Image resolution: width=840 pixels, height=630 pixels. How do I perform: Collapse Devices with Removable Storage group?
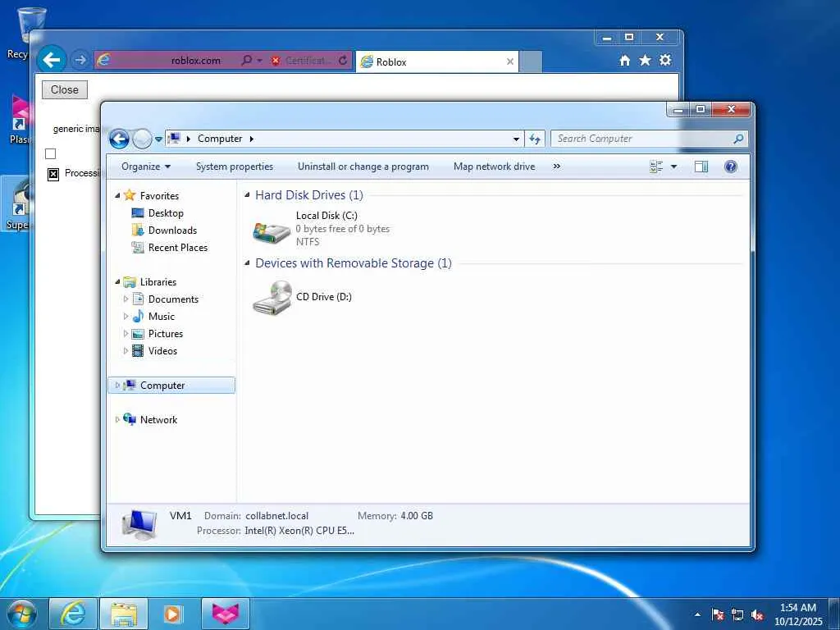point(247,263)
